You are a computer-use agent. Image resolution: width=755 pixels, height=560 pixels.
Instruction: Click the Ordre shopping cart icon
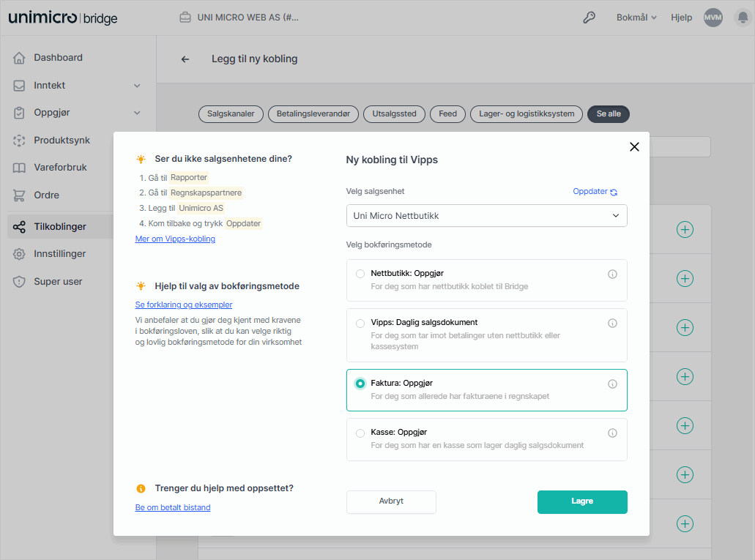(x=19, y=195)
